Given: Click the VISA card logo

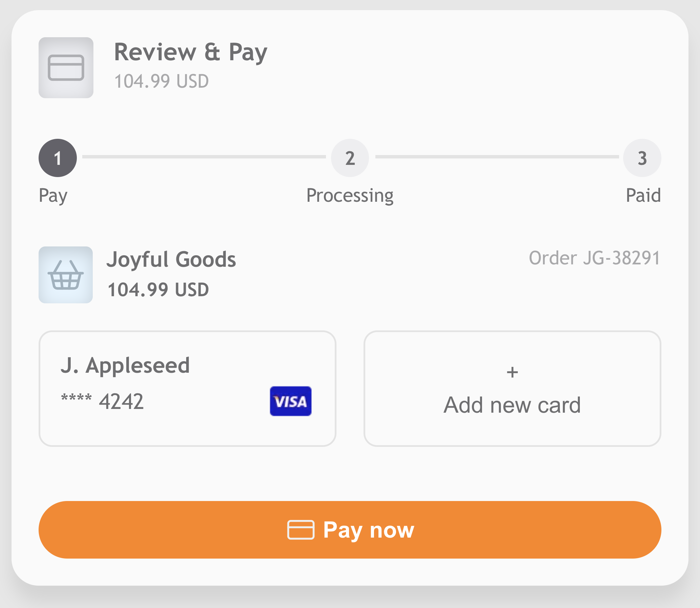Looking at the screenshot, I should pos(290,401).
